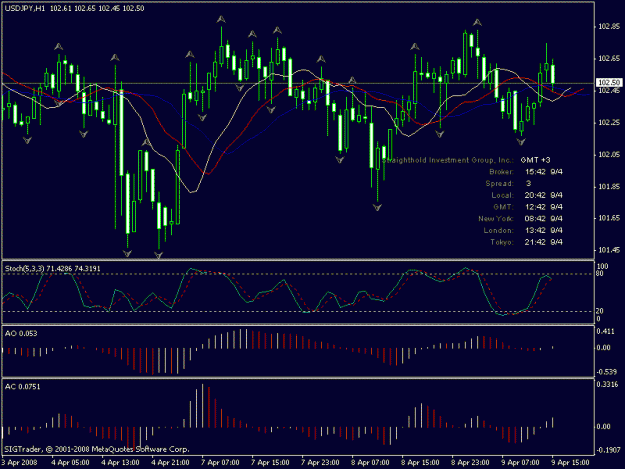Viewport: 625px width, 469px height.
Task: Click the 8 Apr 15:00 time label
Action: [x=420, y=463]
